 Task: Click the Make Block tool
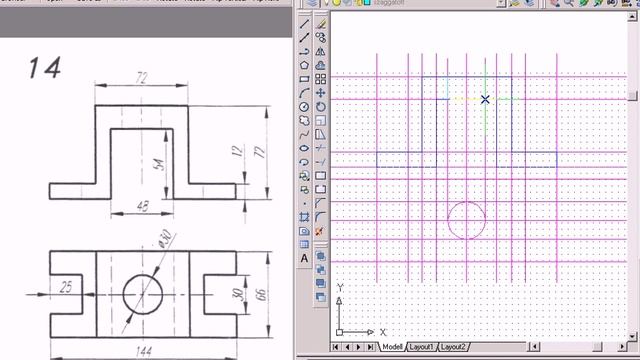tap(304, 190)
